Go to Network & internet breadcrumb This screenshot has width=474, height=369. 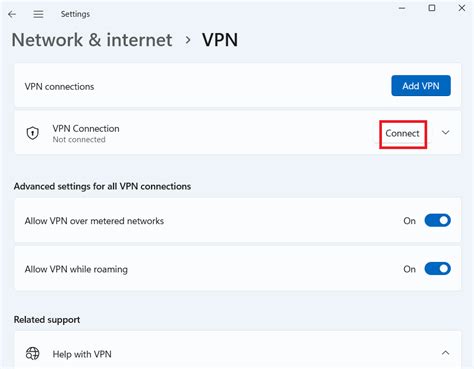click(x=92, y=40)
